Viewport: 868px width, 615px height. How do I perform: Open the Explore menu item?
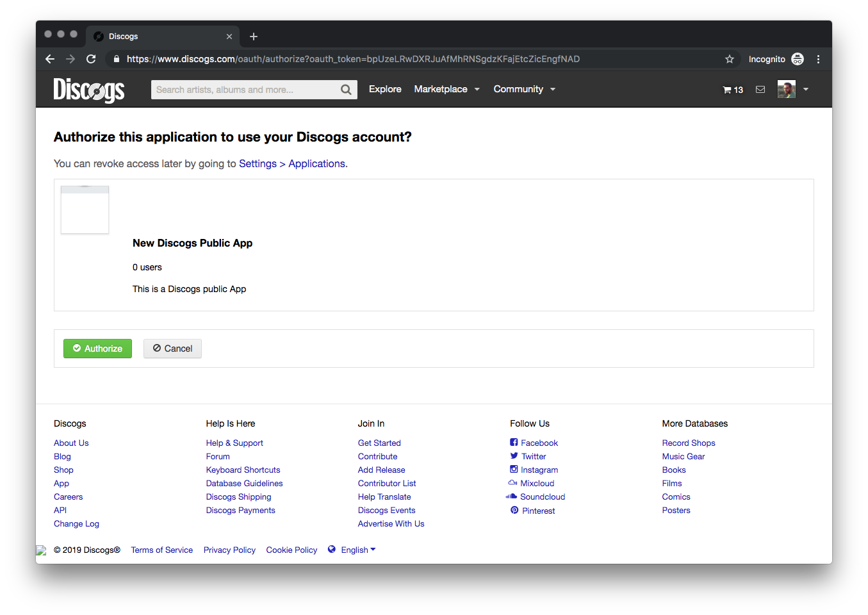click(385, 89)
